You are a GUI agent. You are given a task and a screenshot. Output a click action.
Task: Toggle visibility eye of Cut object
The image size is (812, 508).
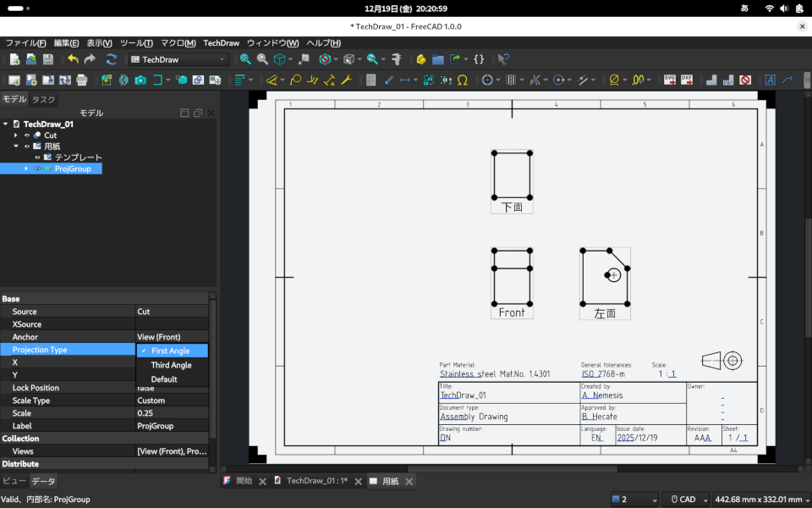(27, 135)
